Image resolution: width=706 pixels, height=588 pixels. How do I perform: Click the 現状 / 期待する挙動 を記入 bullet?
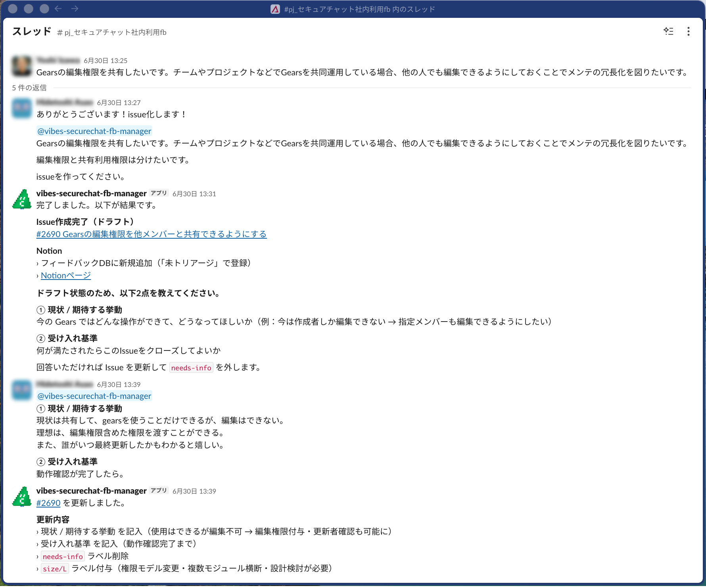(215, 532)
